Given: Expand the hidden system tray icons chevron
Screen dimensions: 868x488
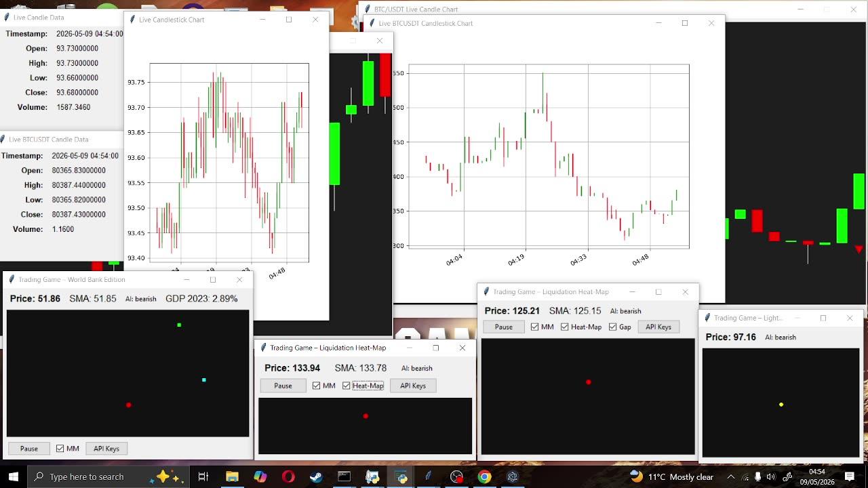Looking at the screenshot, I should tap(731, 476).
